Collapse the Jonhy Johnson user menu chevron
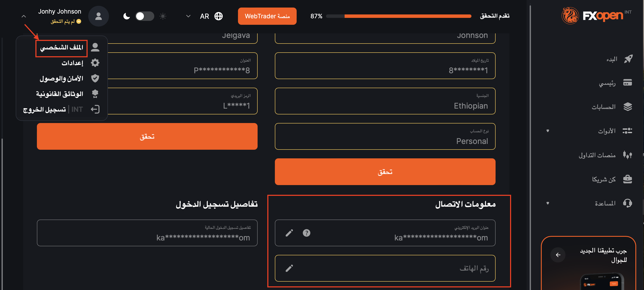 24,16
